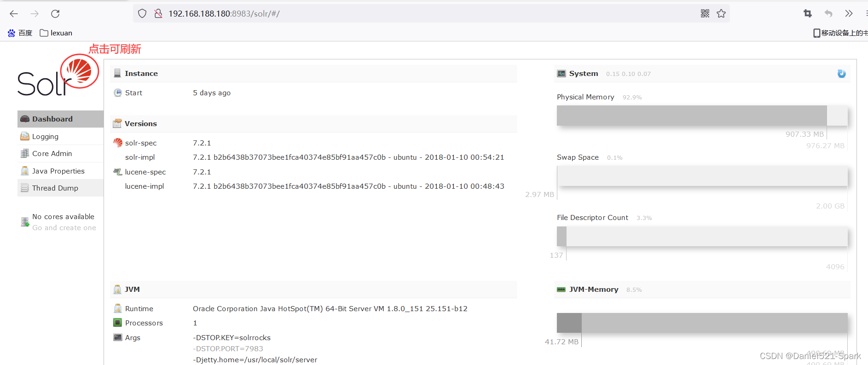The image size is (868, 365).
Task: Click the 907.33 MB memory value
Action: click(804, 134)
